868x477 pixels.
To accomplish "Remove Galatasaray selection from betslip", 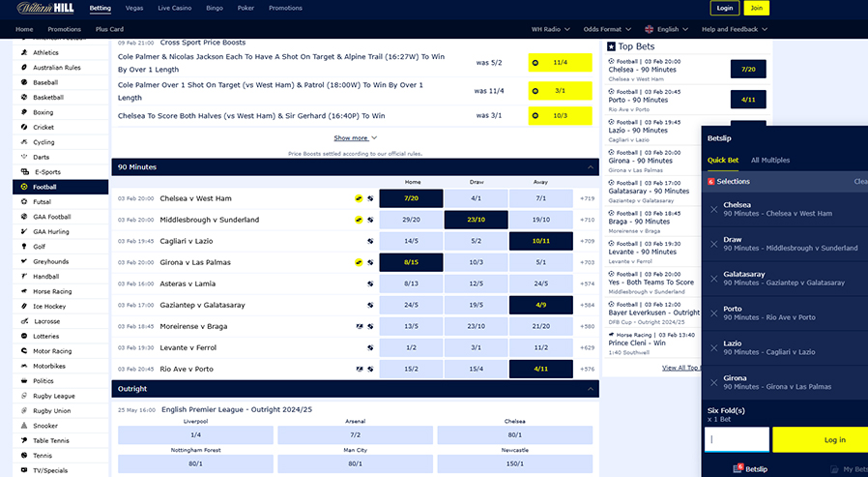I will 714,279.
